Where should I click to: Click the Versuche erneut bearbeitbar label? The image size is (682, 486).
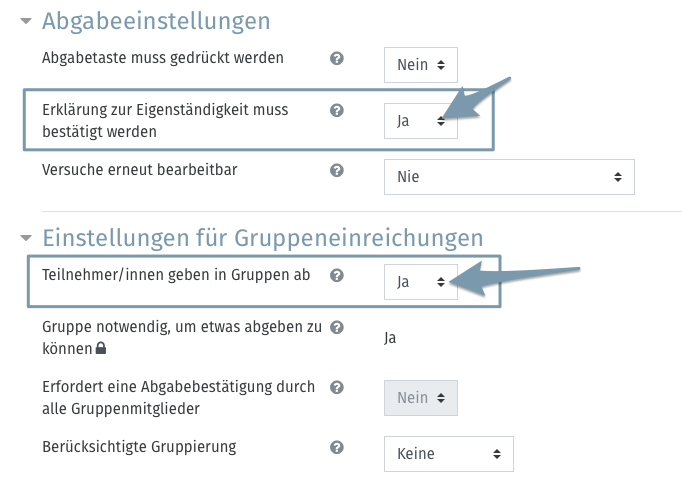(140, 170)
